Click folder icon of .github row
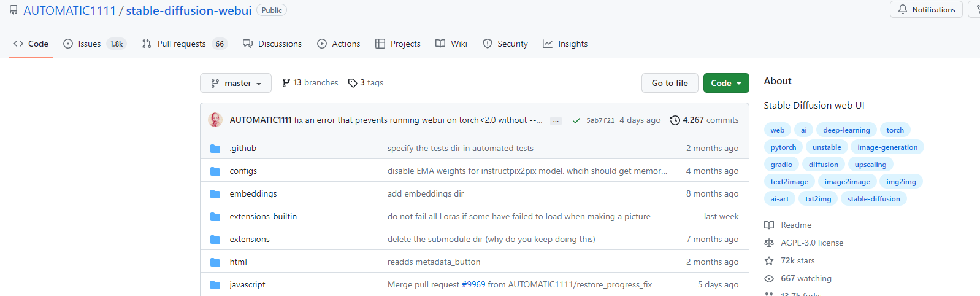 pyautogui.click(x=215, y=148)
